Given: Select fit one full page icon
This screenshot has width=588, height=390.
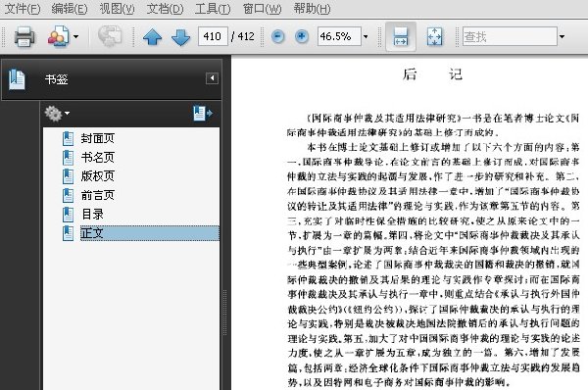Looking at the screenshot, I should pyautogui.click(x=434, y=36).
